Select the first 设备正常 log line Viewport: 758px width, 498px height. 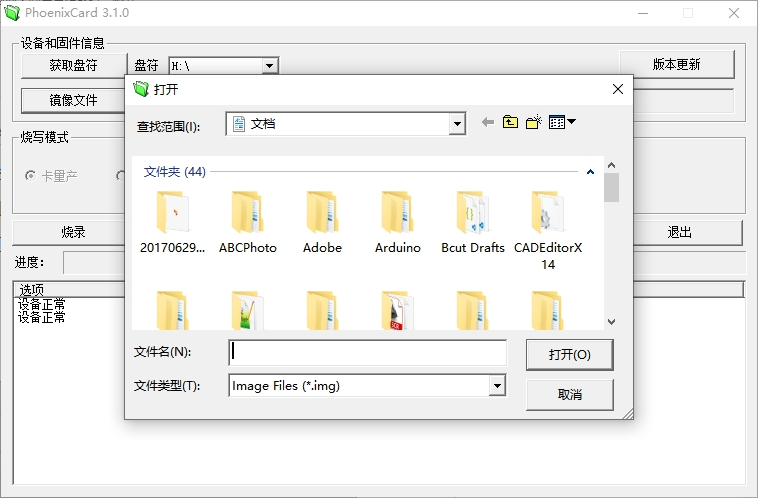(42, 304)
